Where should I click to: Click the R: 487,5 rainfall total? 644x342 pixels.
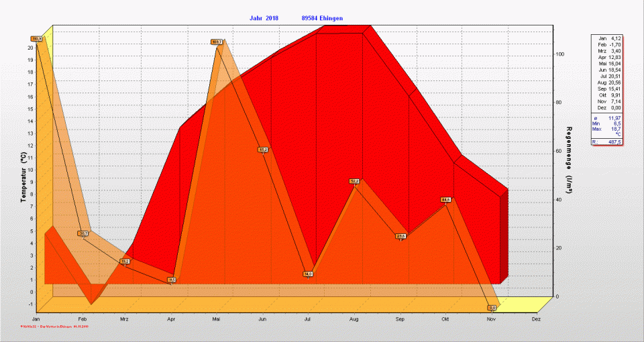click(608, 142)
